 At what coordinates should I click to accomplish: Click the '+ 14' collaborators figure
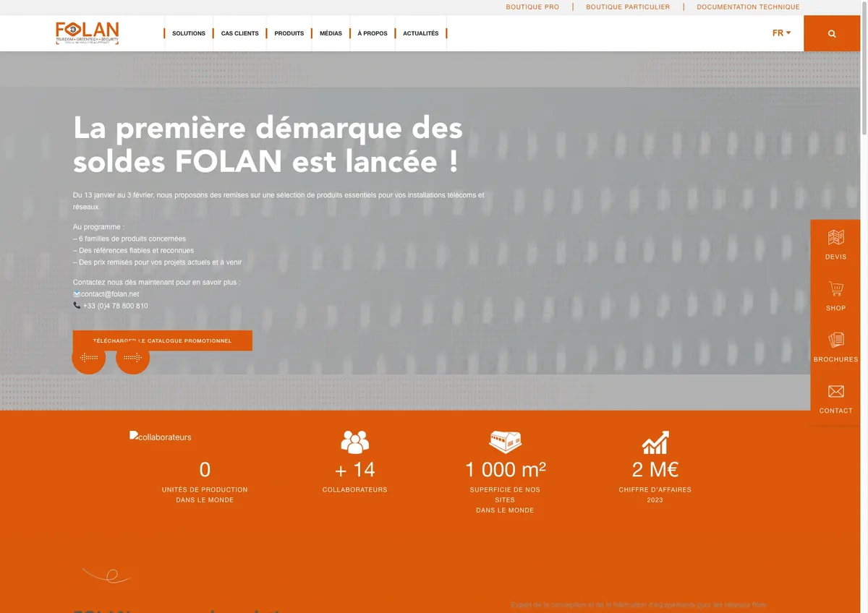coord(355,470)
